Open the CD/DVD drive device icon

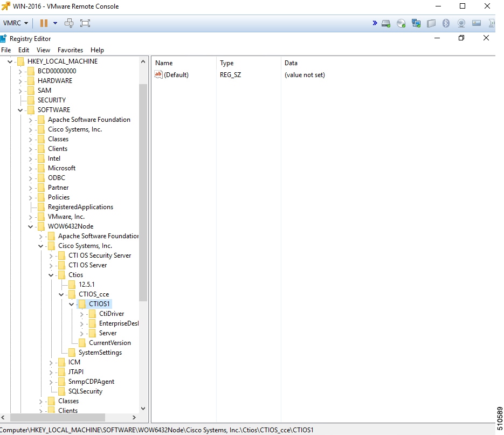(401, 23)
